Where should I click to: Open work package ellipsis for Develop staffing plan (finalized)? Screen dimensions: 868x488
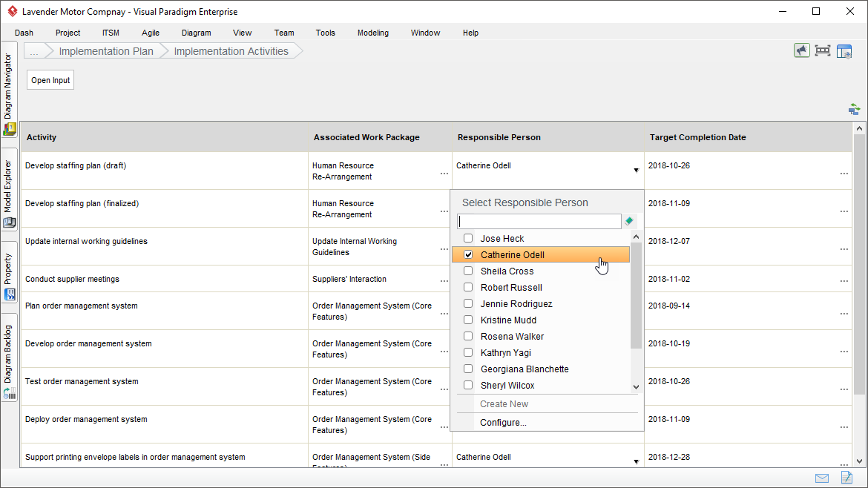444,211
